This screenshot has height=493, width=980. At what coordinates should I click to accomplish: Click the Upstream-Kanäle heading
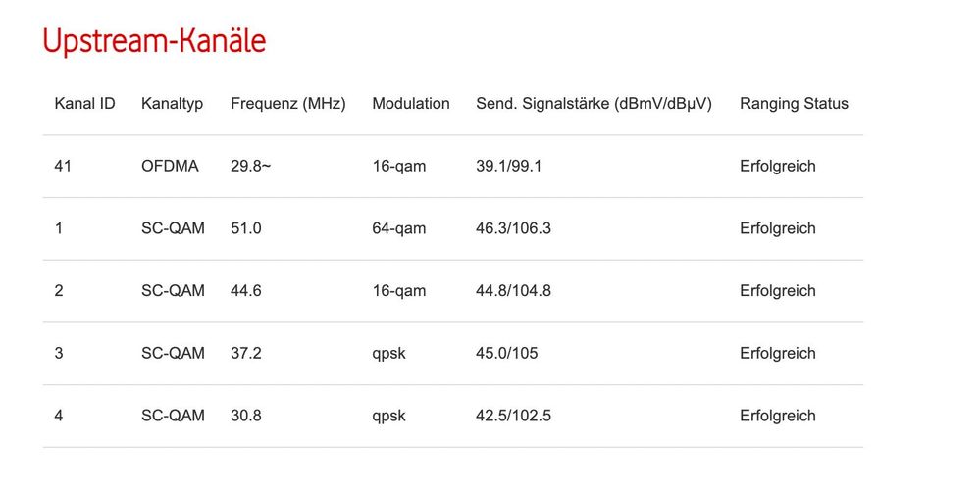click(154, 41)
